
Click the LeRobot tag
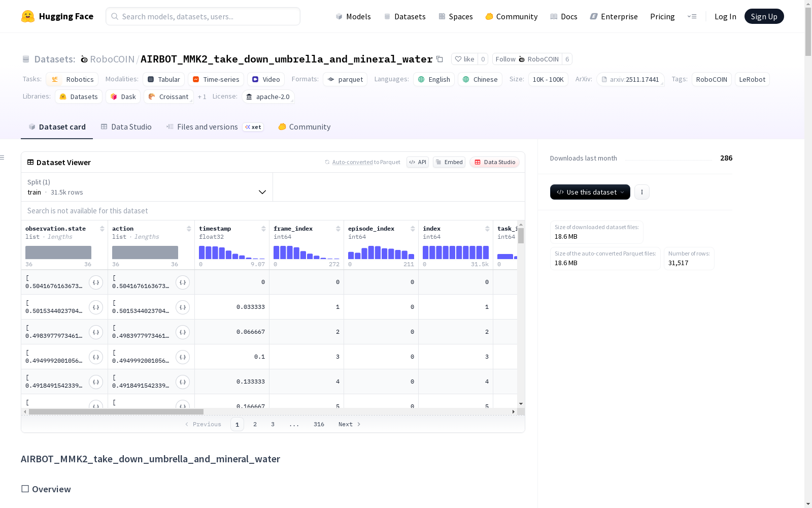pos(752,79)
